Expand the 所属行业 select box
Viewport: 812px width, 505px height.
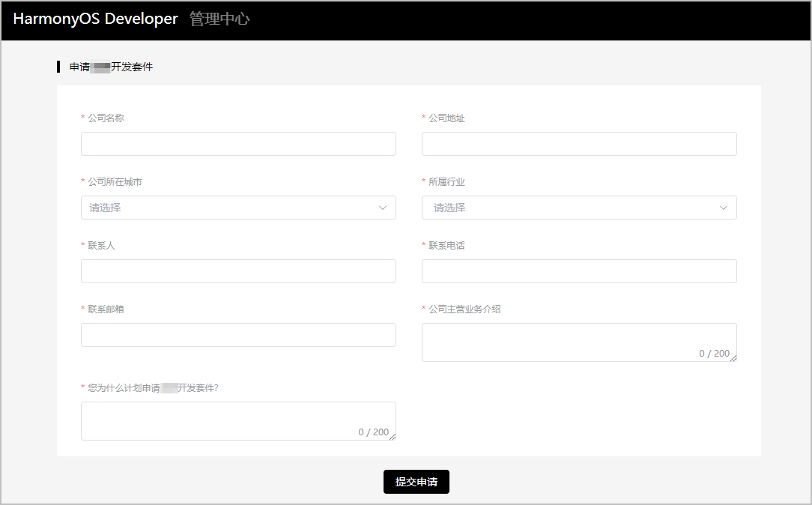569,208
